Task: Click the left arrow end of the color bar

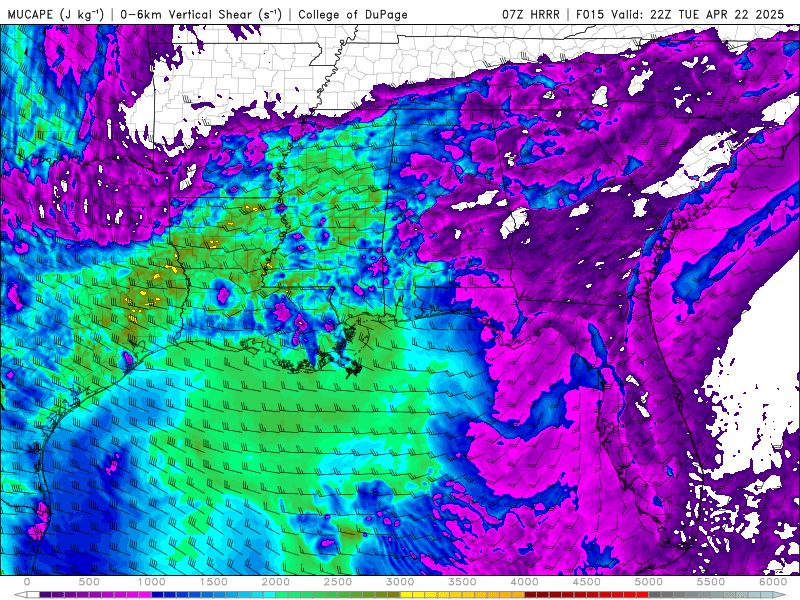Action: coord(20,594)
